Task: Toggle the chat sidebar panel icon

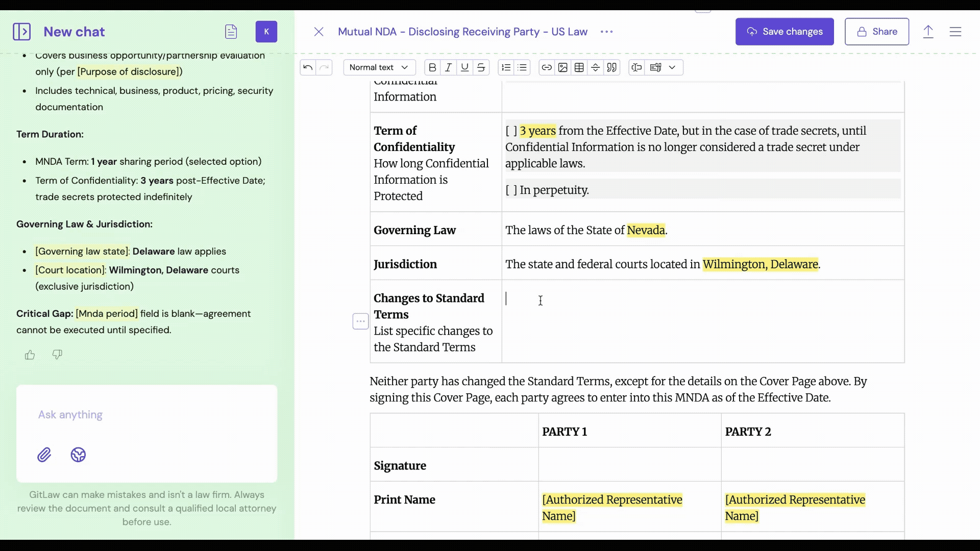Action: (x=21, y=32)
